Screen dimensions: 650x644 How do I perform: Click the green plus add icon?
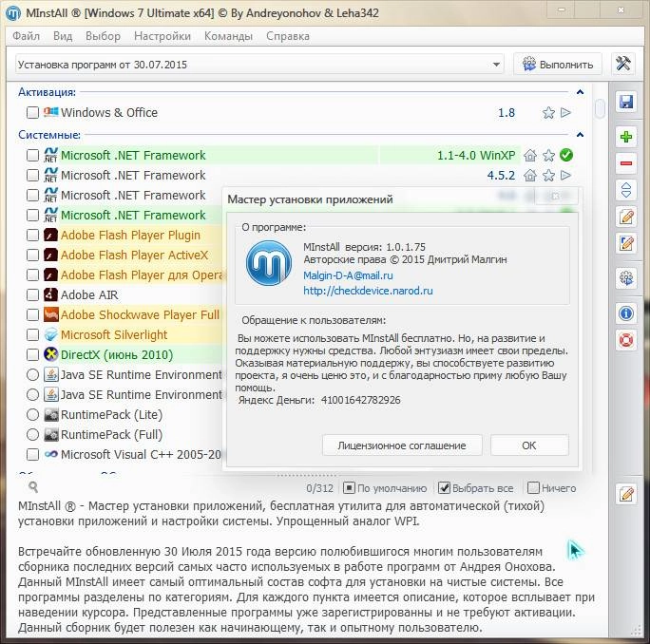pyautogui.click(x=626, y=137)
